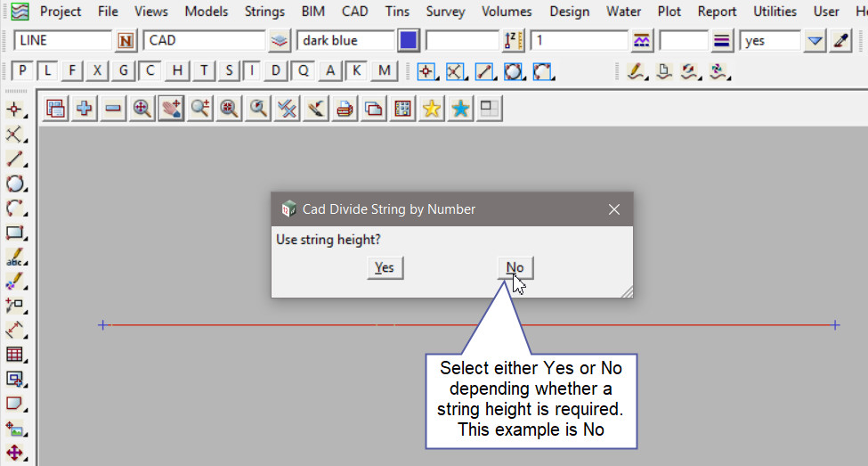Click the yellow star icon
The width and height of the screenshot is (868, 466).
(431, 109)
